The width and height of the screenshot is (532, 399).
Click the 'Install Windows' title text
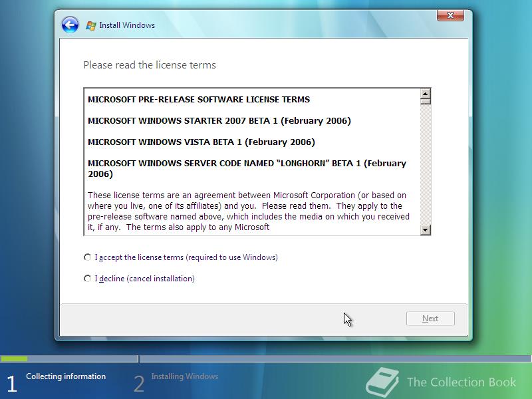tap(127, 25)
